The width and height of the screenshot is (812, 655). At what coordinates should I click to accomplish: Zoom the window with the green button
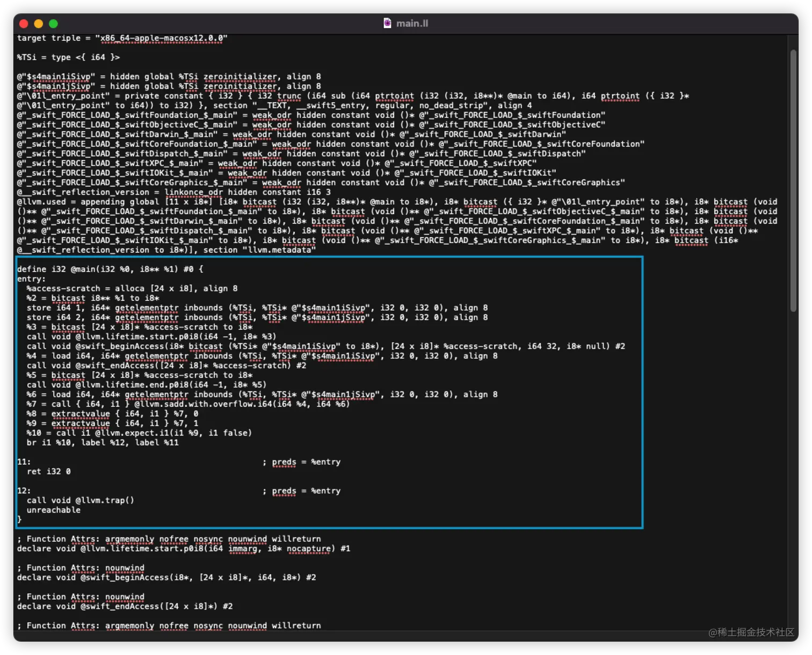coord(53,24)
